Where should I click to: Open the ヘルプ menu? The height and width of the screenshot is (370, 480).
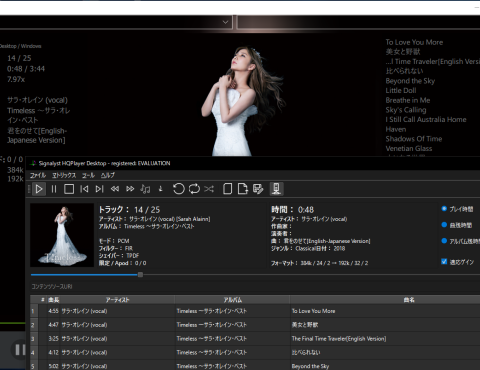[x=108, y=175]
